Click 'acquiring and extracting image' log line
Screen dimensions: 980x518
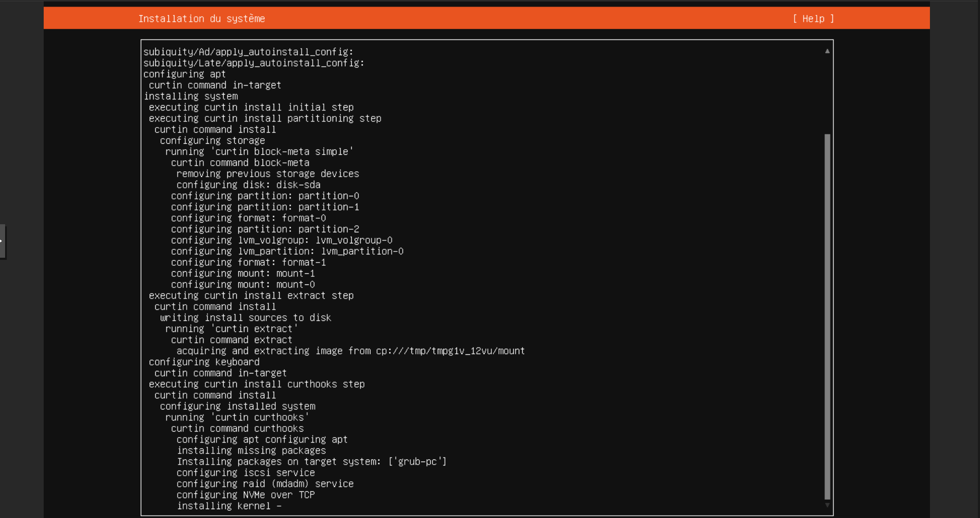[350, 351]
